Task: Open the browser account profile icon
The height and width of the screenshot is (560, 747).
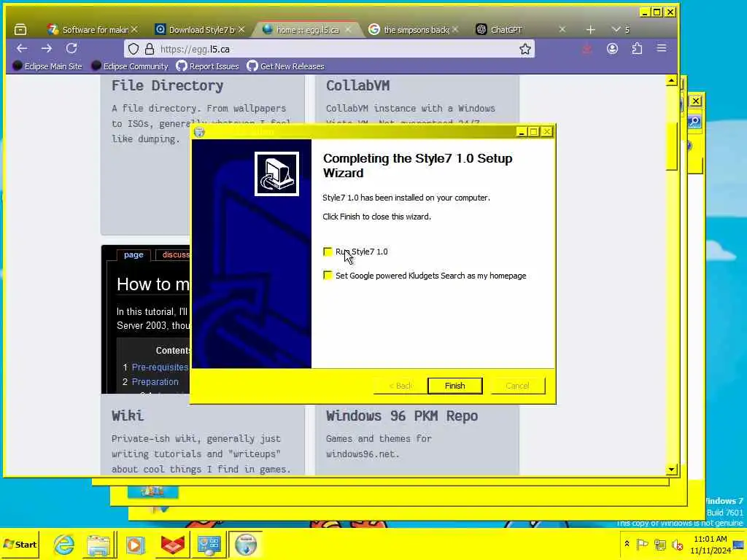Action: point(612,49)
